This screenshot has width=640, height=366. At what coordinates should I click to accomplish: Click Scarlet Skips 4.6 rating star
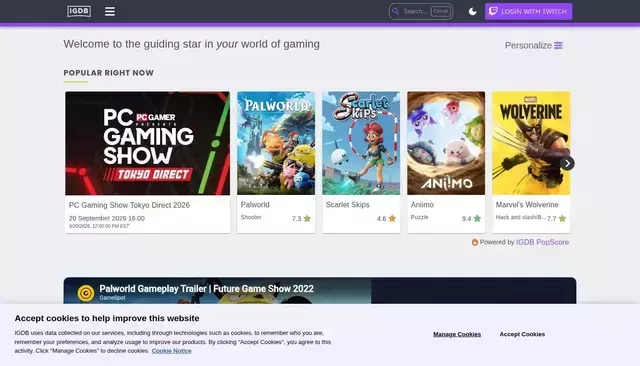[x=392, y=218]
